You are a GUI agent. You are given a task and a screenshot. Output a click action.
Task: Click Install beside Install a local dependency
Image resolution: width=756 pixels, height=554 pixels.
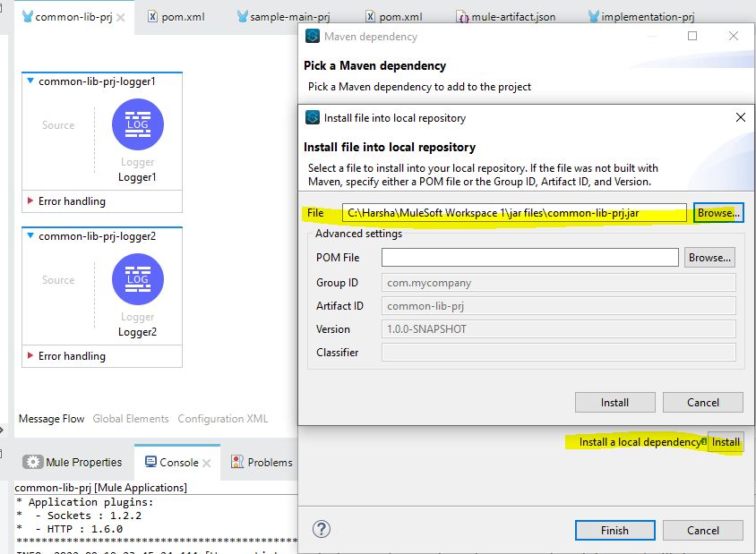coord(726,442)
